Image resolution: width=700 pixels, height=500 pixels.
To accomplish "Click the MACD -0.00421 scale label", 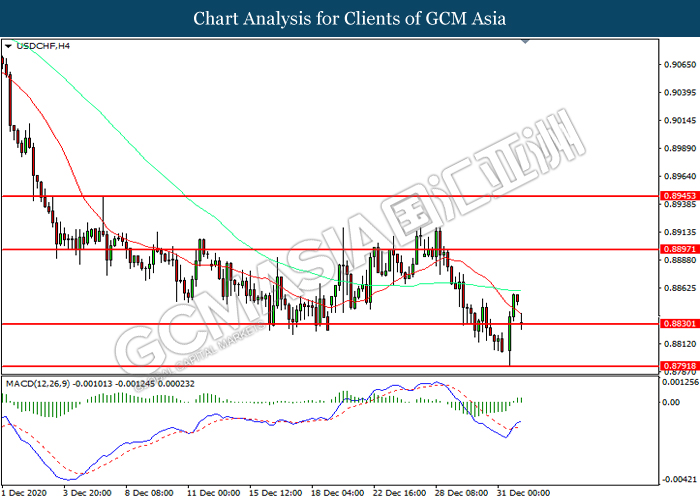I will (x=678, y=478).
